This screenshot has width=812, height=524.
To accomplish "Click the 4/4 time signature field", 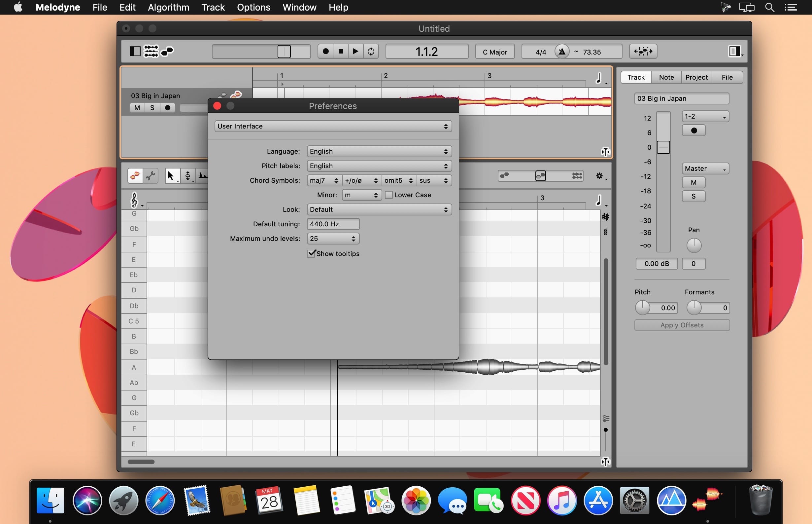I will coord(540,52).
